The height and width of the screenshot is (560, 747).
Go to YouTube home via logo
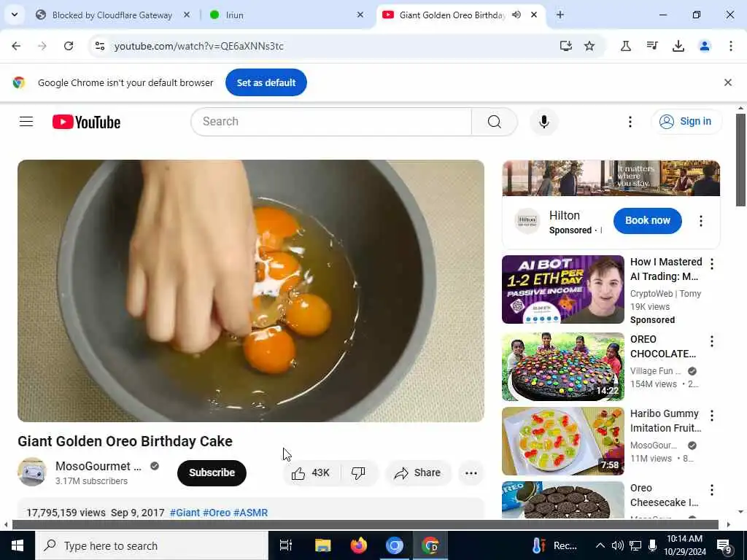(x=86, y=122)
